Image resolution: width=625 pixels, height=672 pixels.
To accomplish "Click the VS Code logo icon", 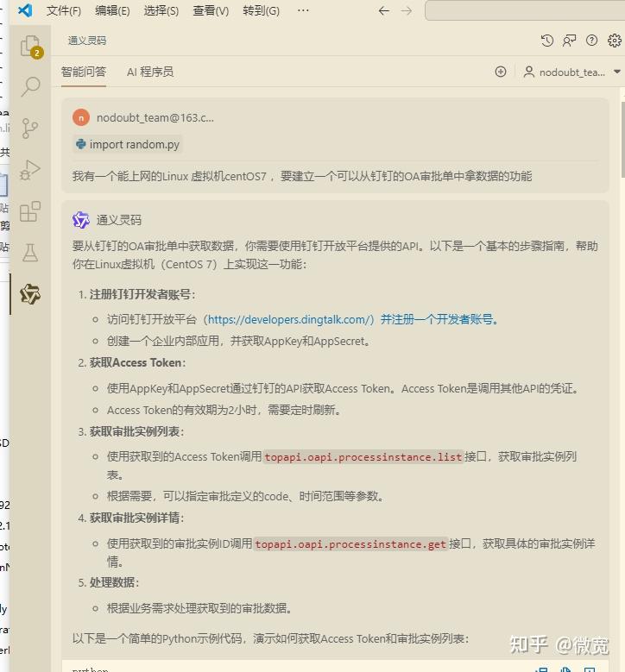I will click(x=25, y=10).
